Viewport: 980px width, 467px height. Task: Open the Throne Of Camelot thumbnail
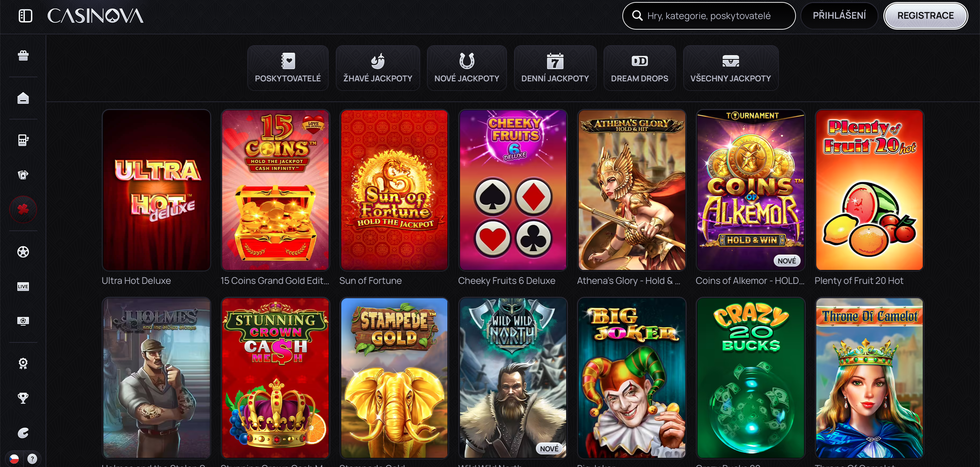[869, 378]
